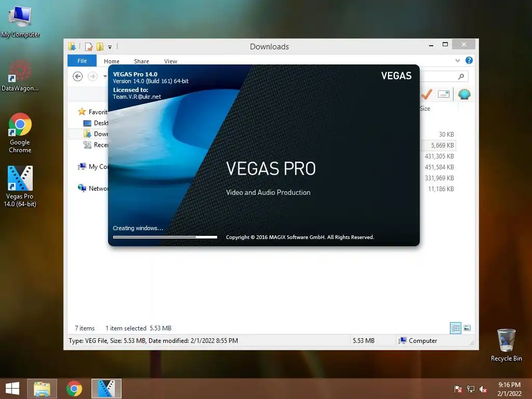Click the New Folder quick access icon
The height and width of the screenshot is (399, 532).
(x=100, y=46)
